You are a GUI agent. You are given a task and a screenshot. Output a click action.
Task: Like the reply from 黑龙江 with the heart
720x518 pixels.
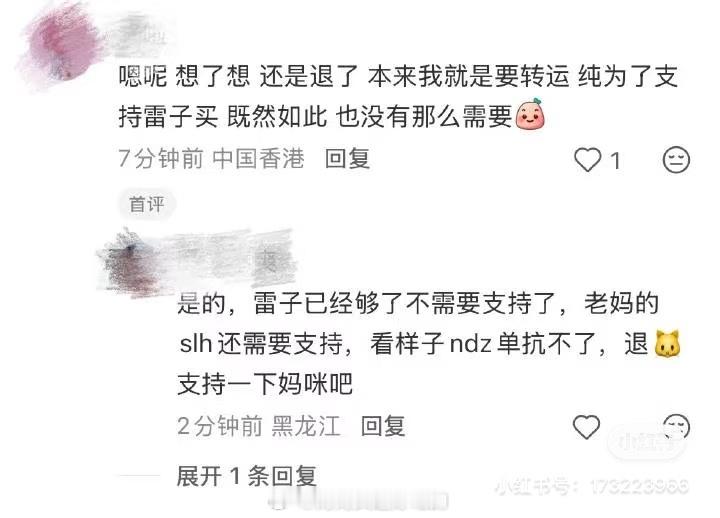(586, 427)
